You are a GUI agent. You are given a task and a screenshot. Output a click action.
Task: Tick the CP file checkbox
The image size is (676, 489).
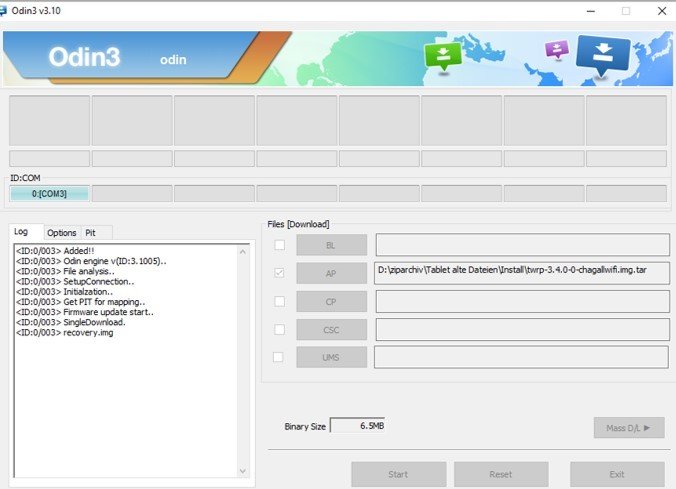pos(279,301)
